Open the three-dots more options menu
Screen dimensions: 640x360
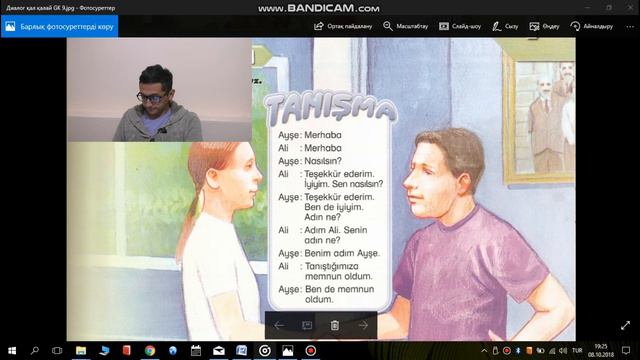(x=630, y=27)
